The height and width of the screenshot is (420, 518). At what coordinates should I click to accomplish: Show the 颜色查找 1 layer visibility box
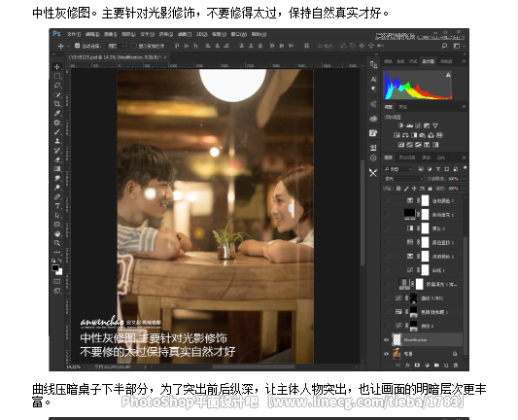(386, 242)
